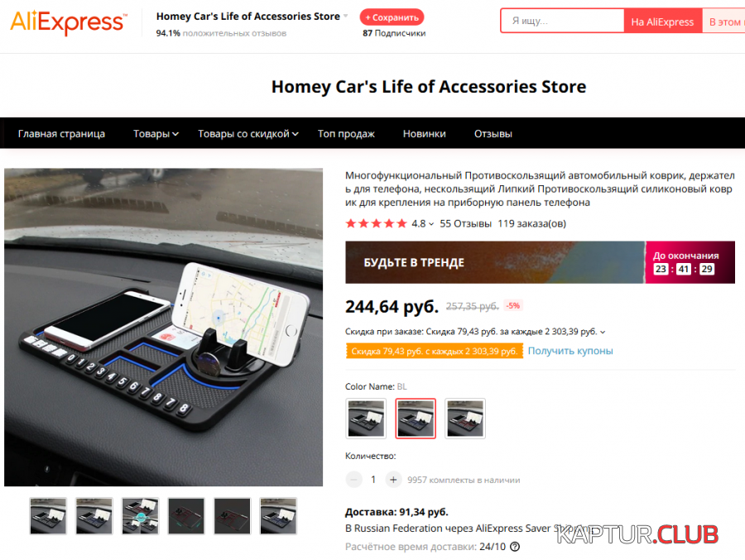This screenshot has width=745, height=560.
Task: Open the Отзывы store tab
Action: pyautogui.click(x=493, y=134)
